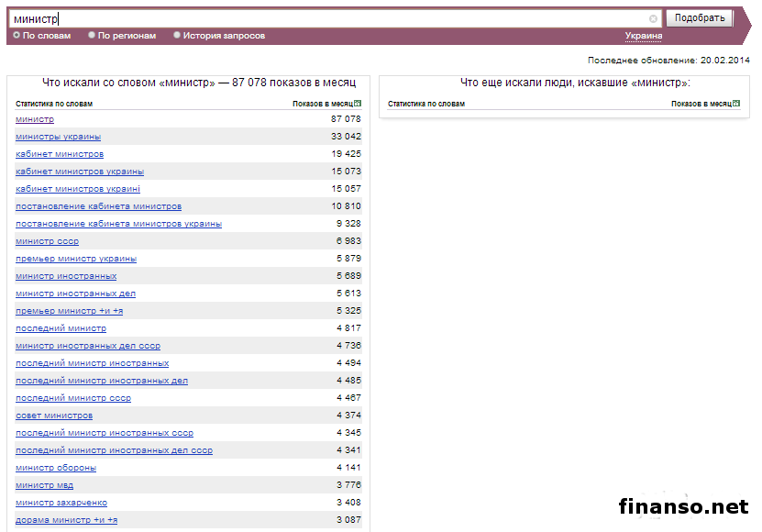Click the 'министр мвд' keyword link

coord(44,485)
